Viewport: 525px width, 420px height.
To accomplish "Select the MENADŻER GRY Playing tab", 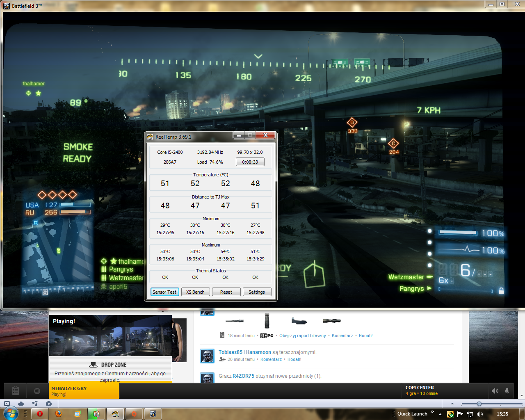I will pos(84,391).
